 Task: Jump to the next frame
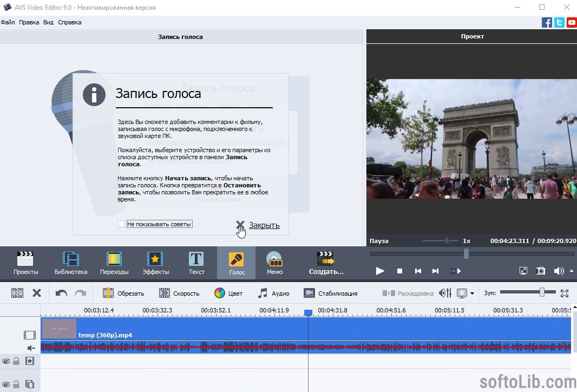tap(435, 271)
